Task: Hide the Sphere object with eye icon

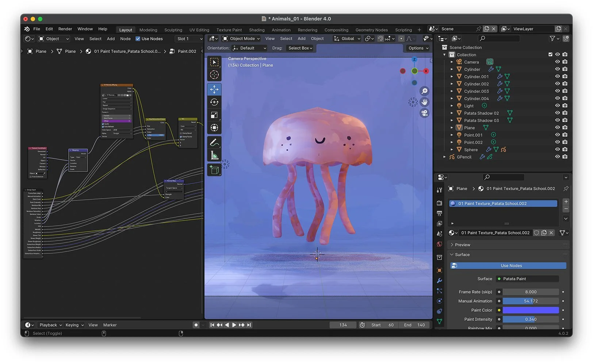Action: click(557, 149)
